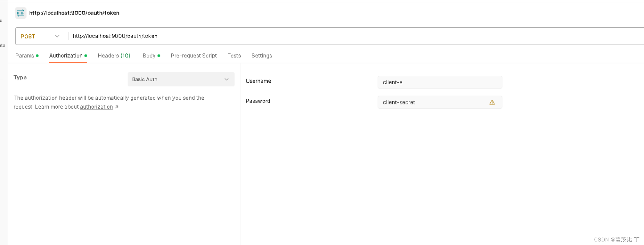Open the Pre-request Script tab

[194, 55]
